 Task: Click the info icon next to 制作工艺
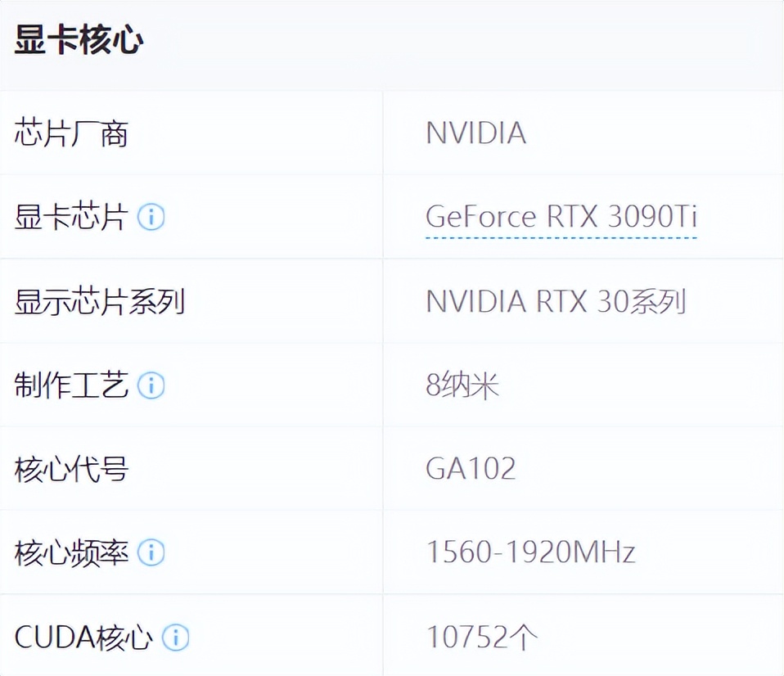pos(151,385)
